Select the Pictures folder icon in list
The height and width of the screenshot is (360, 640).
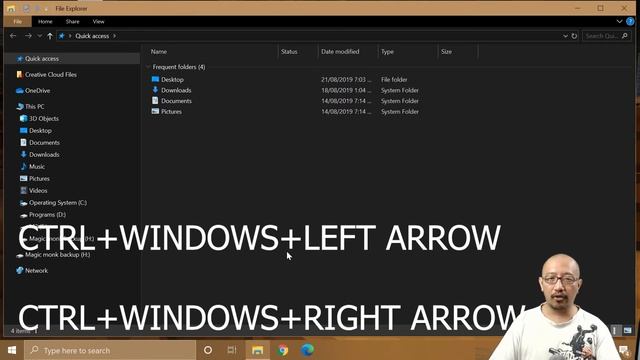[x=155, y=111]
